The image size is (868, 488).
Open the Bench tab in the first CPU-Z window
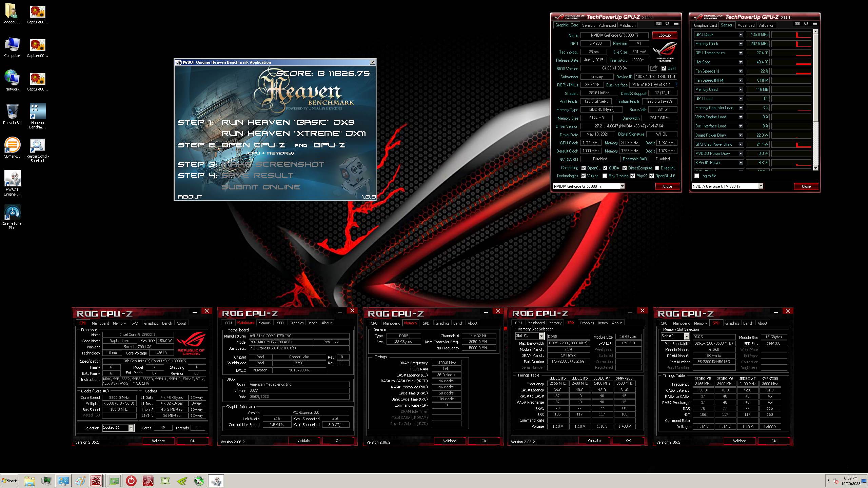(167, 323)
